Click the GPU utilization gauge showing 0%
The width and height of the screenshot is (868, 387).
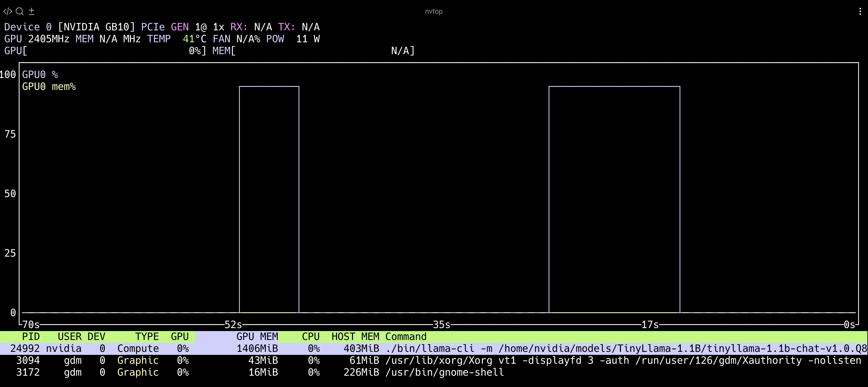coord(104,51)
